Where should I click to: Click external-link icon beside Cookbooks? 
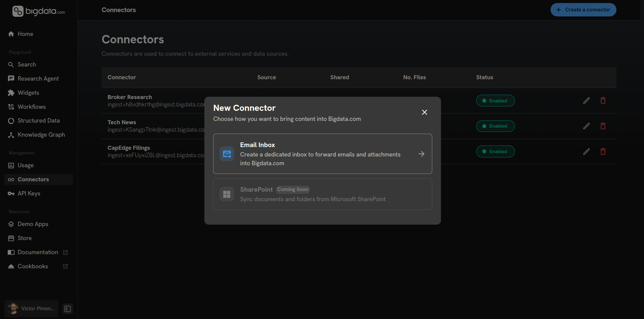click(66, 266)
